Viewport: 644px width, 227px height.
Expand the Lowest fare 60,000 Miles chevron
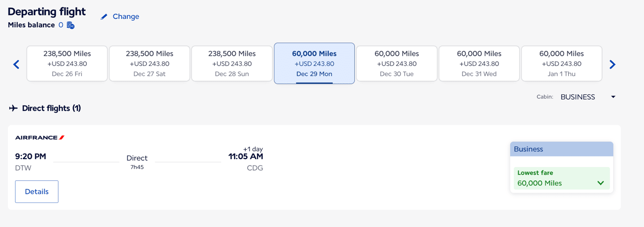600,183
